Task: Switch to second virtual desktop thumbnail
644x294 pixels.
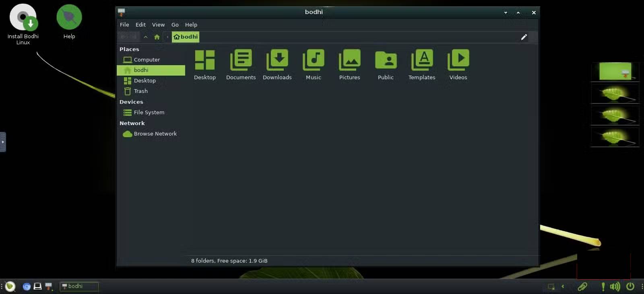Action: coord(615,93)
